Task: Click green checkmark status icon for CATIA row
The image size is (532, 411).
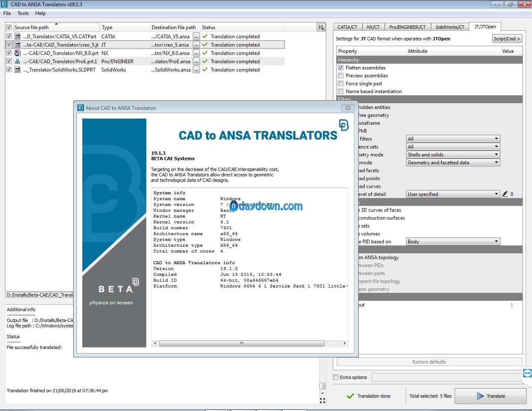Action: tap(205, 36)
